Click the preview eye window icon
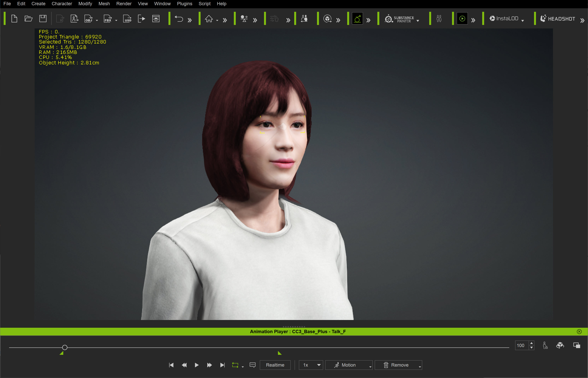This screenshot has height=378, width=588. tap(156, 19)
